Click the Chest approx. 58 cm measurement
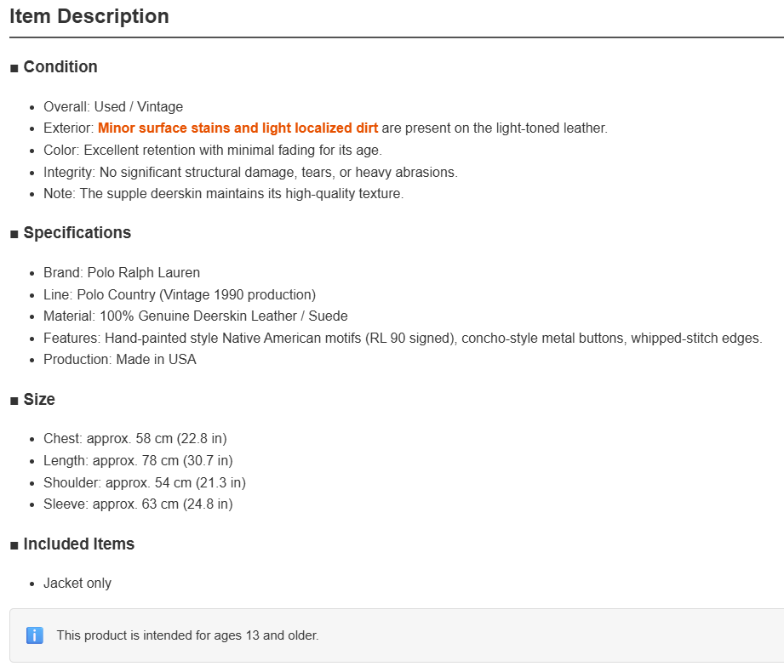The height and width of the screenshot is (672, 784). coord(135,439)
